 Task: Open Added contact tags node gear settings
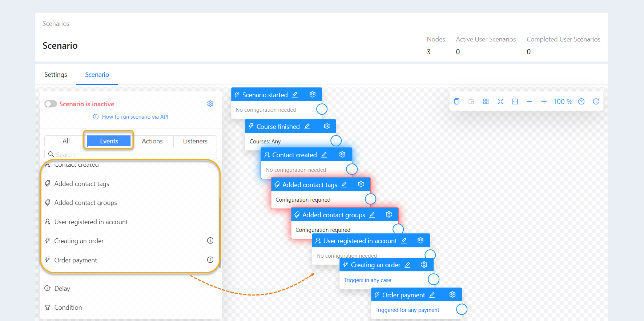pos(361,184)
